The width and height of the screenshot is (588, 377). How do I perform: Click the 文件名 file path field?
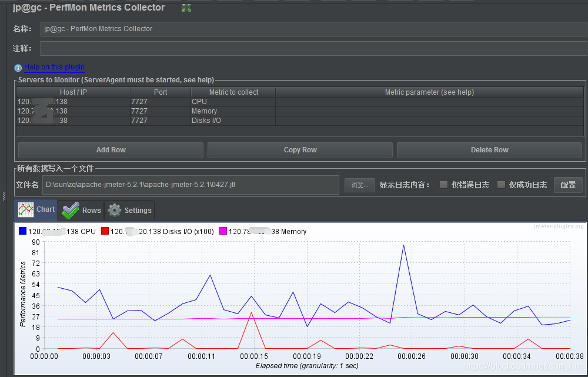click(x=191, y=185)
